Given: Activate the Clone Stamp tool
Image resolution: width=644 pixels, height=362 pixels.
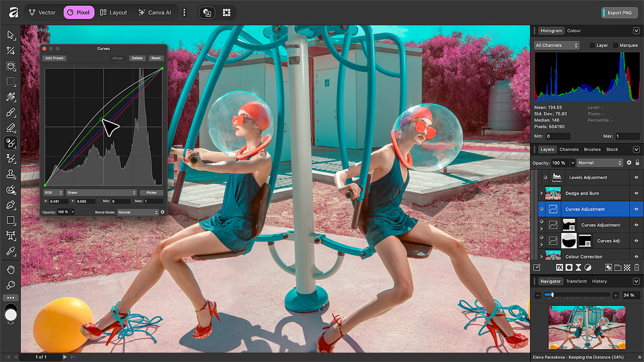Looking at the screenshot, I should coord(11,174).
